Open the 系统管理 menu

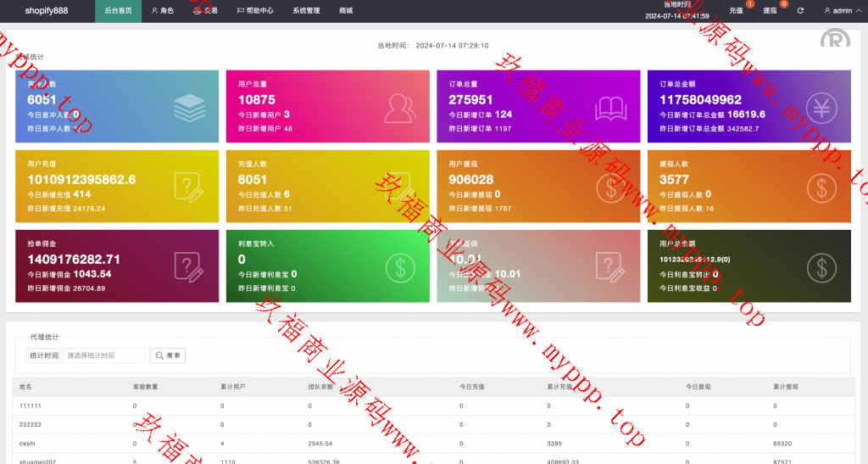306,11
